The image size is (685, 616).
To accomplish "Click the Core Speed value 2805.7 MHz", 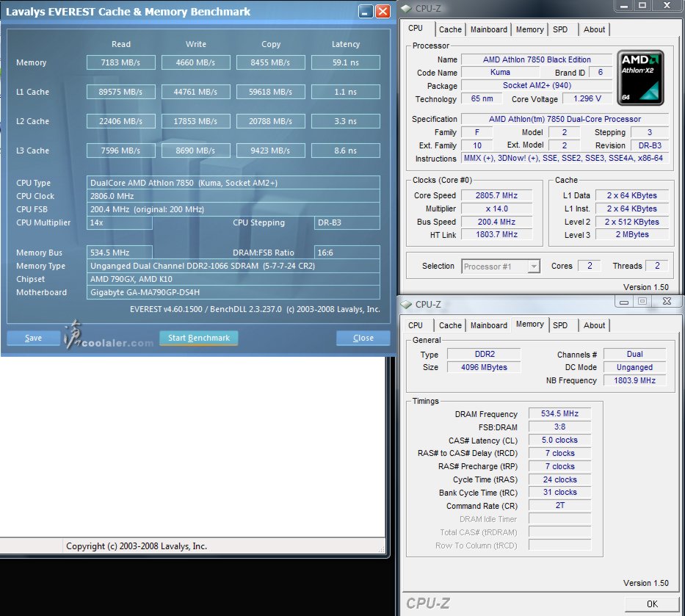I will [x=497, y=195].
